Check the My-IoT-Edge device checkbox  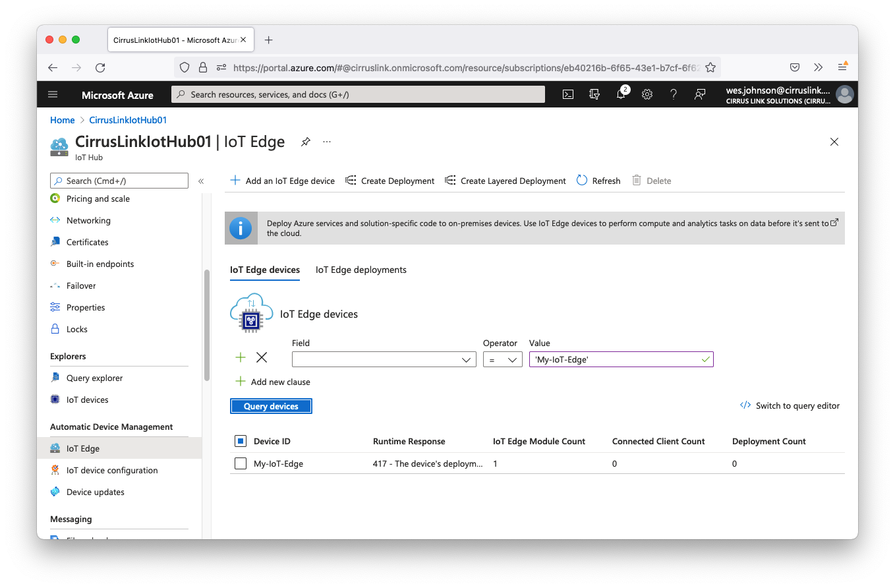click(x=241, y=463)
